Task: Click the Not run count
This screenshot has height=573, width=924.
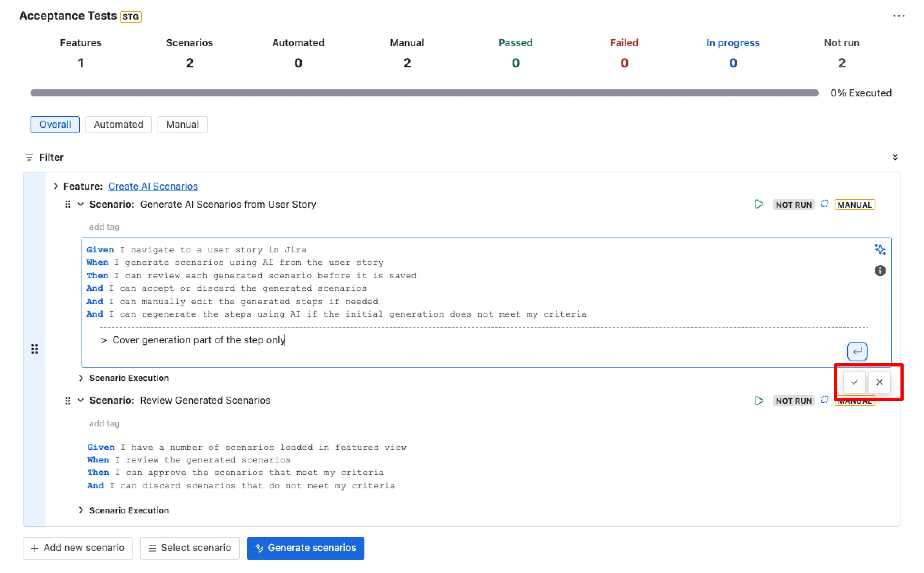Action: [841, 63]
